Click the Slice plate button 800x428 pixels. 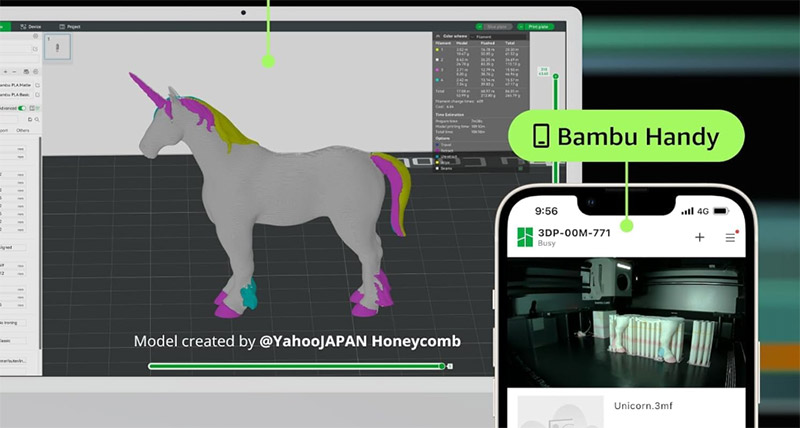tap(497, 26)
